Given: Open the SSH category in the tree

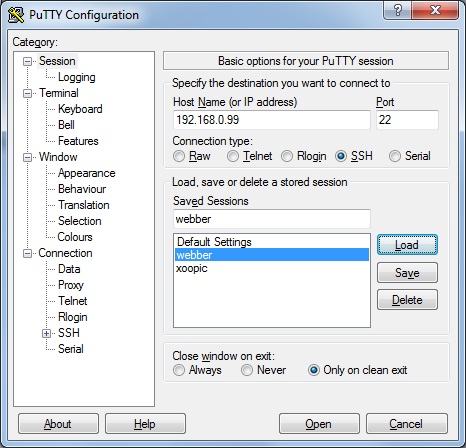Looking at the screenshot, I should point(69,333).
